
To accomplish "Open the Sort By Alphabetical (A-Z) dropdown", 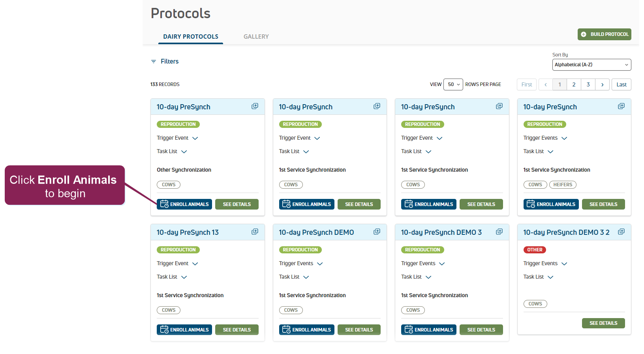I will 591,65.
